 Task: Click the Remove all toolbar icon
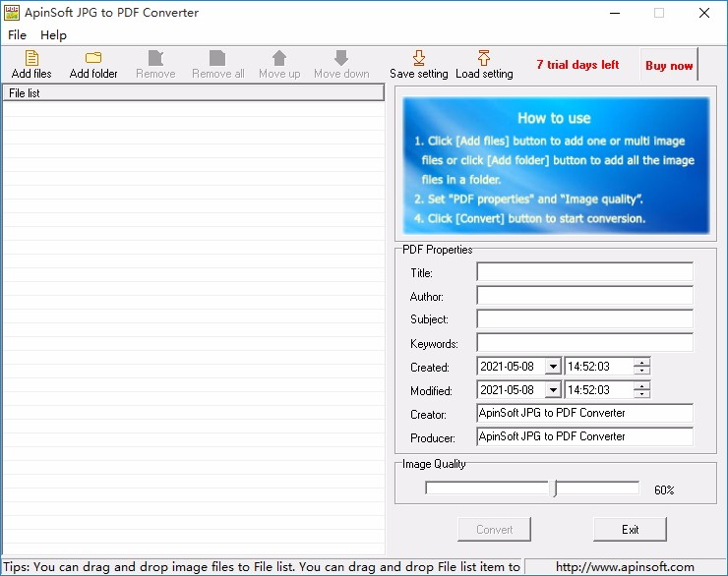click(217, 58)
